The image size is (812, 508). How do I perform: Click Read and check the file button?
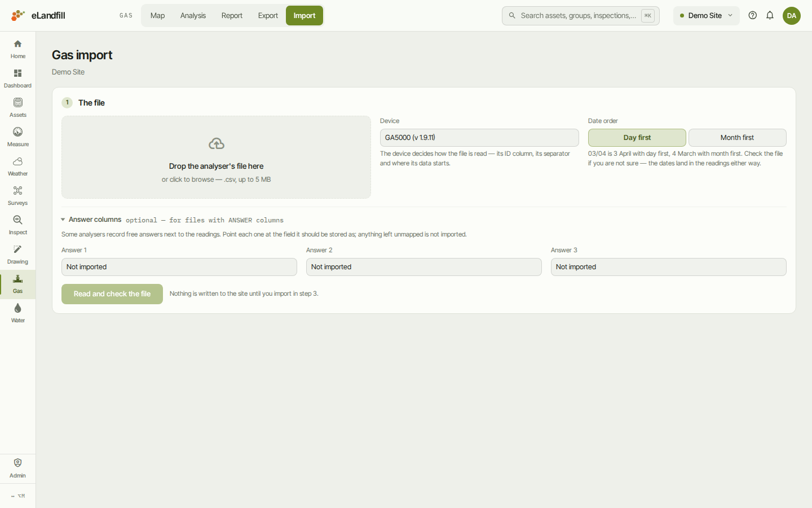112,294
